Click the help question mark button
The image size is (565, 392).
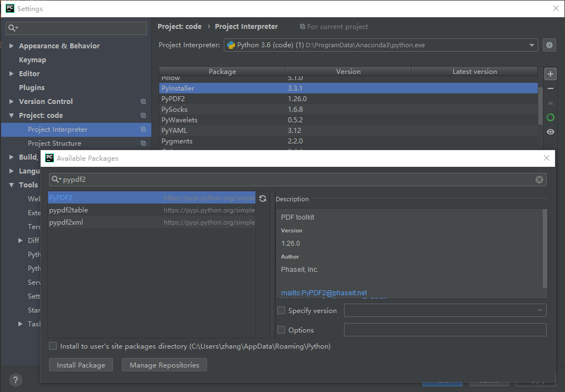16,380
